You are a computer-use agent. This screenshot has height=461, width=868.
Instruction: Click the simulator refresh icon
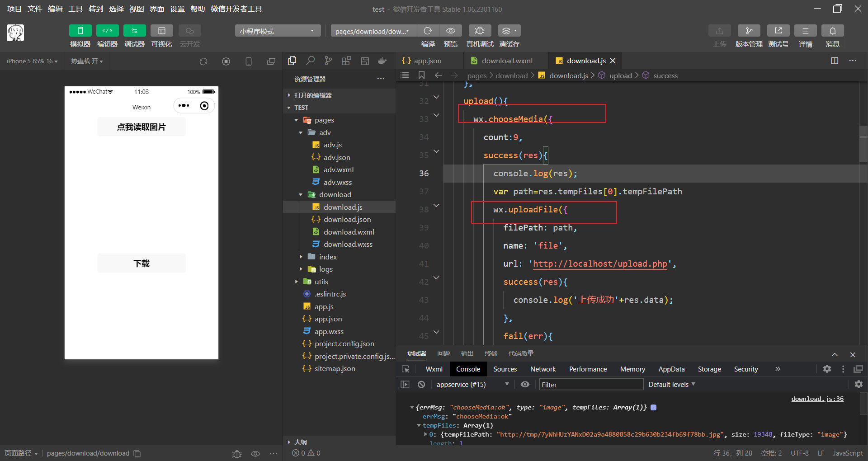click(203, 61)
